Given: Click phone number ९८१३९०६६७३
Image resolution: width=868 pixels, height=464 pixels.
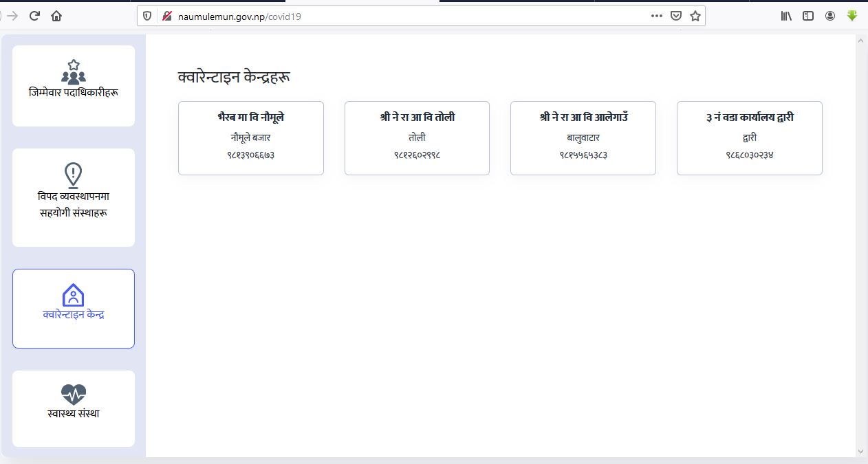Looking at the screenshot, I should [x=251, y=155].
